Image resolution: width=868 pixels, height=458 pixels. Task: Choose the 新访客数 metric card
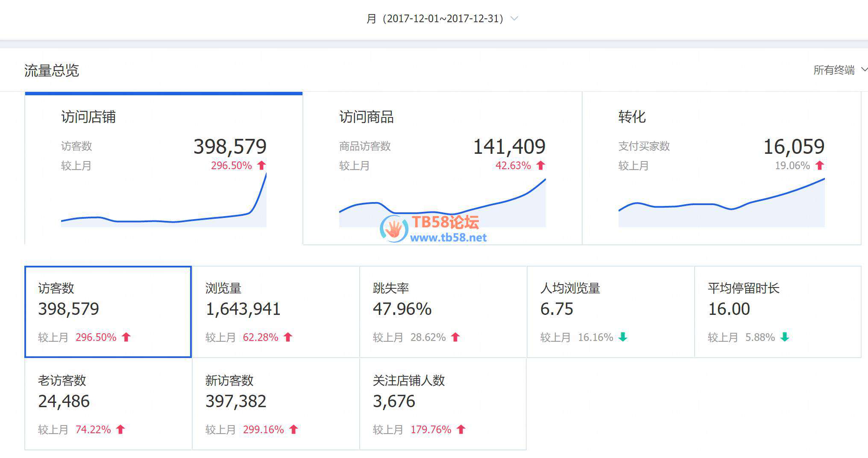(276, 404)
